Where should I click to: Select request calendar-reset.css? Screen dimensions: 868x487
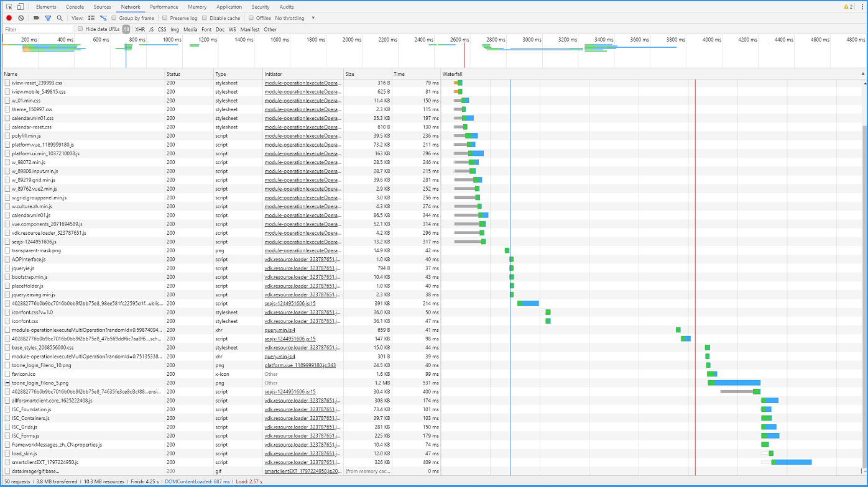pyautogui.click(x=32, y=127)
